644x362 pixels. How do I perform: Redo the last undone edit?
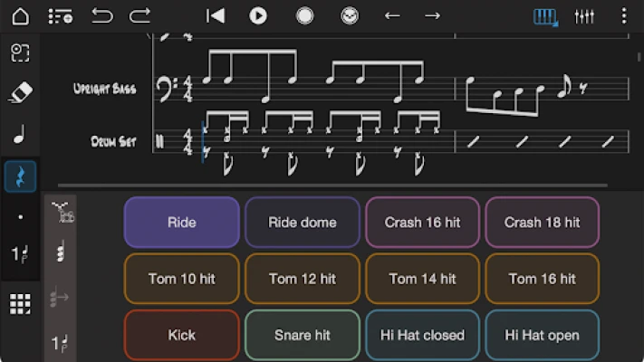(x=140, y=16)
